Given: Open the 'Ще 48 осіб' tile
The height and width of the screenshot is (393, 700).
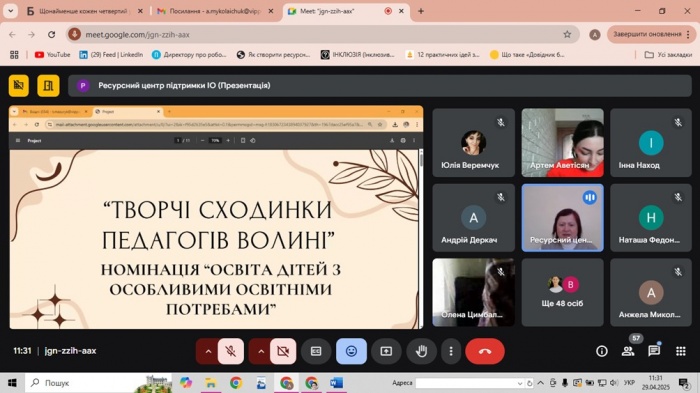Looking at the screenshot, I should coord(562,292).
